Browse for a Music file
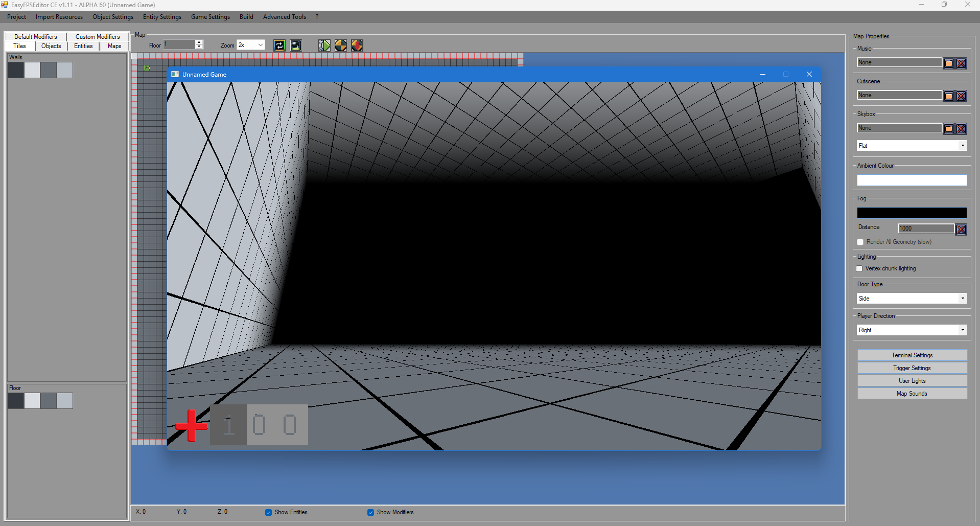 point(949,63)
